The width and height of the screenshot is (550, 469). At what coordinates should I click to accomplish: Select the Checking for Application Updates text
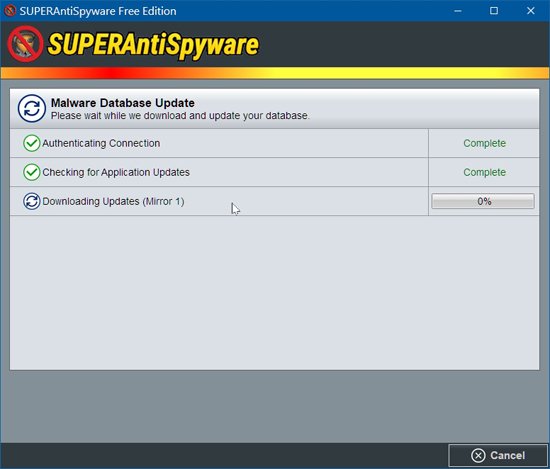click(x=116, y=172)
